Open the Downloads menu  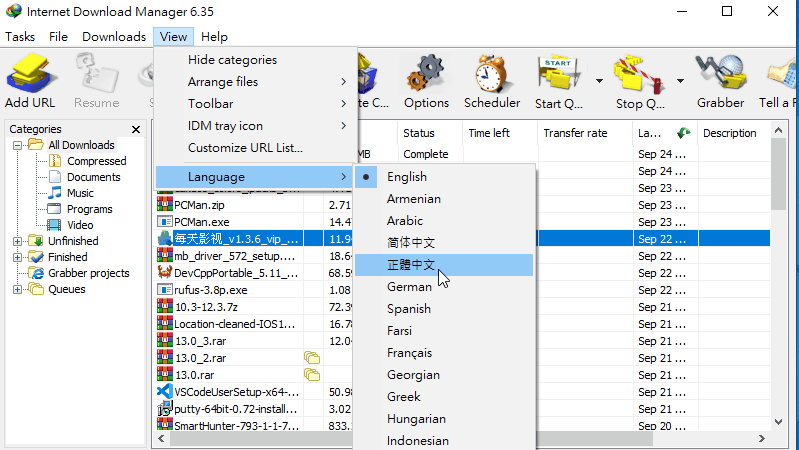pyautogui.click(x=114, y=37)
